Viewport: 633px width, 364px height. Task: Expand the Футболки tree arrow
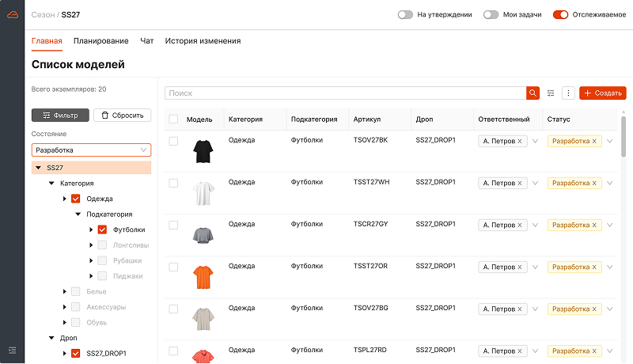click(x=91, y=229)
